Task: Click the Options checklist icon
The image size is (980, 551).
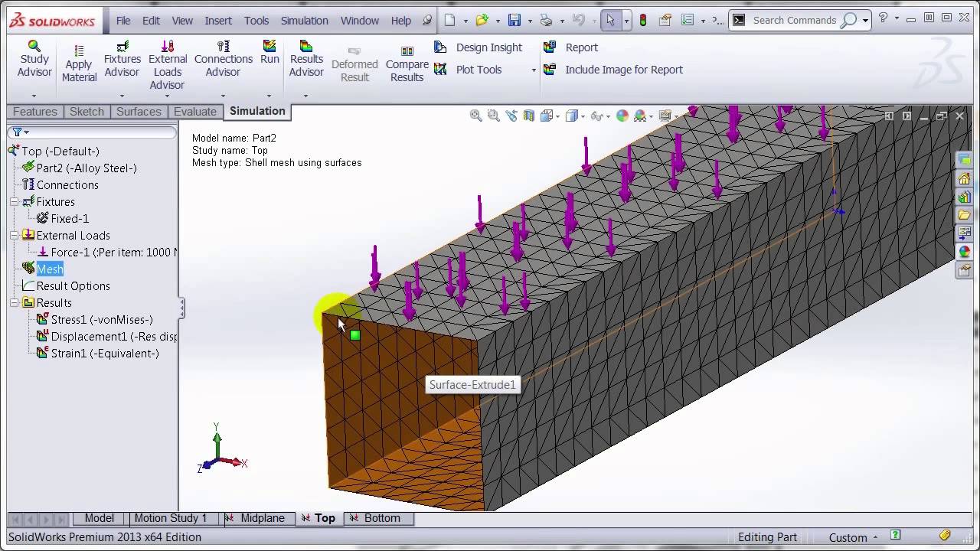Action: [687, 21]
